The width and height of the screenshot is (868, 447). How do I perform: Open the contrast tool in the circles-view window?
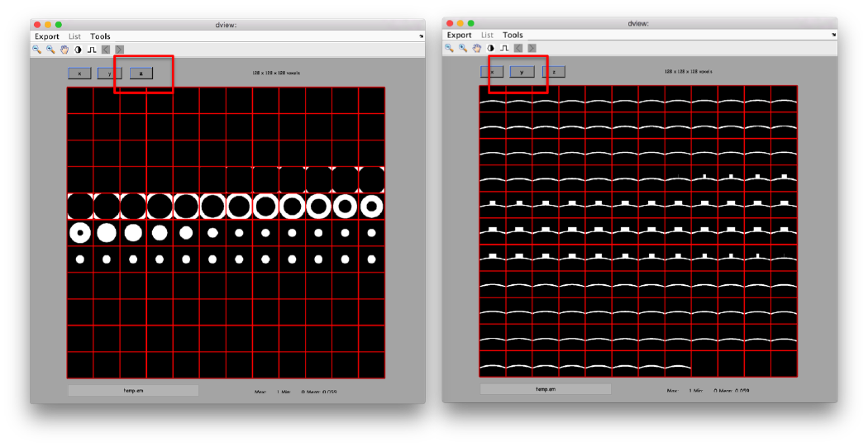pos(79,50)
